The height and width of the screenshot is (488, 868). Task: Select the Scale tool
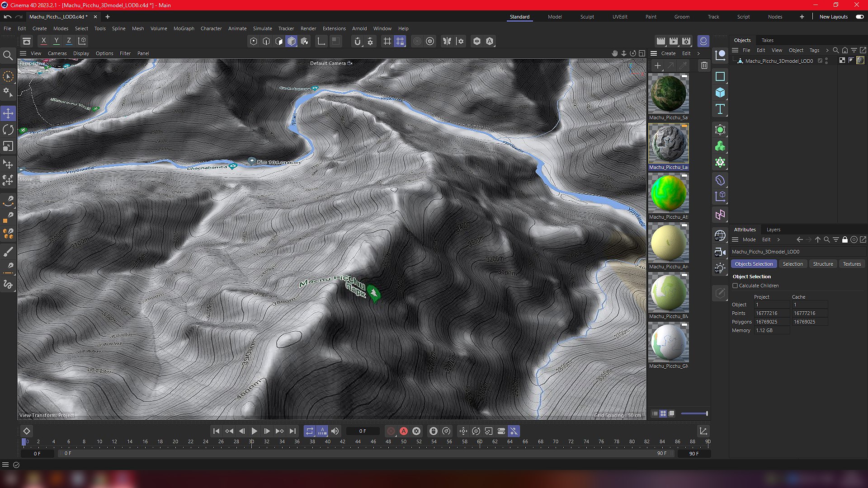click(x=8, y=146)
